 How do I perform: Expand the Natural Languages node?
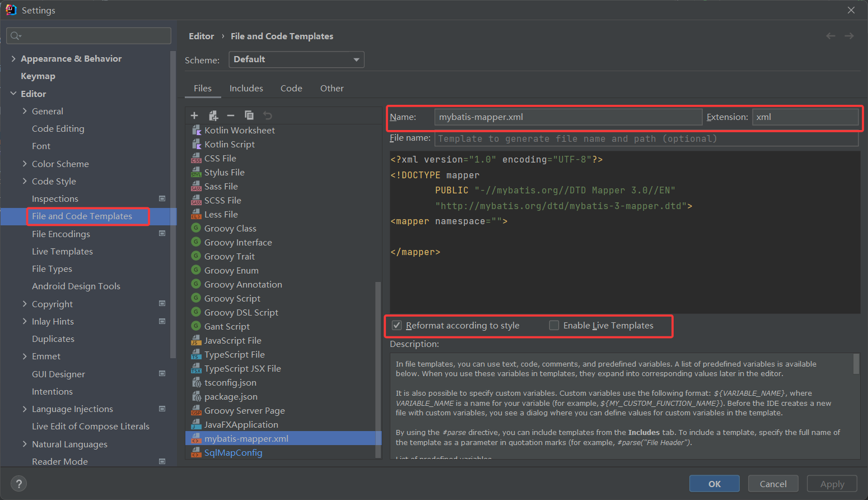coord(25,444)
